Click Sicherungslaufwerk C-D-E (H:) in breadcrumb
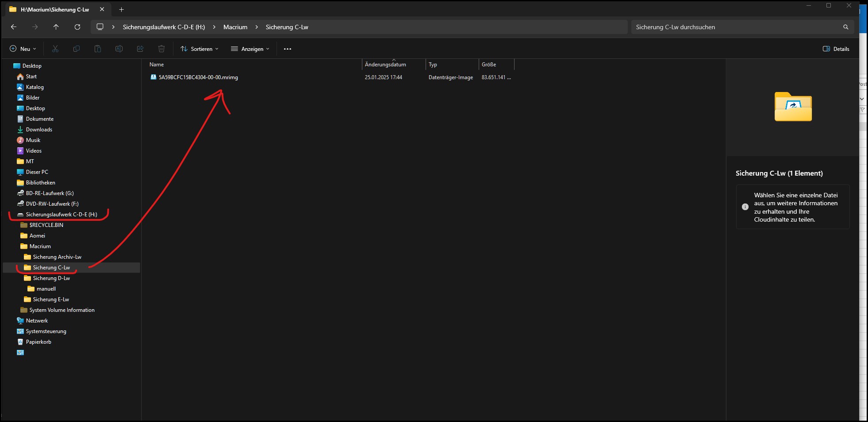 pyautogui.click(x=164, y=27)
